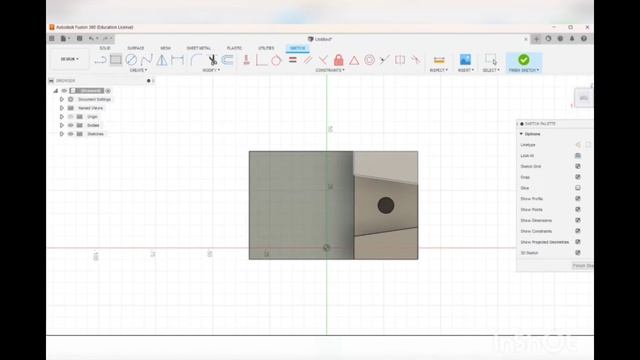The image size is (640, 360).
Task: Apply the Coincident constraint
Action: [262, 60]
